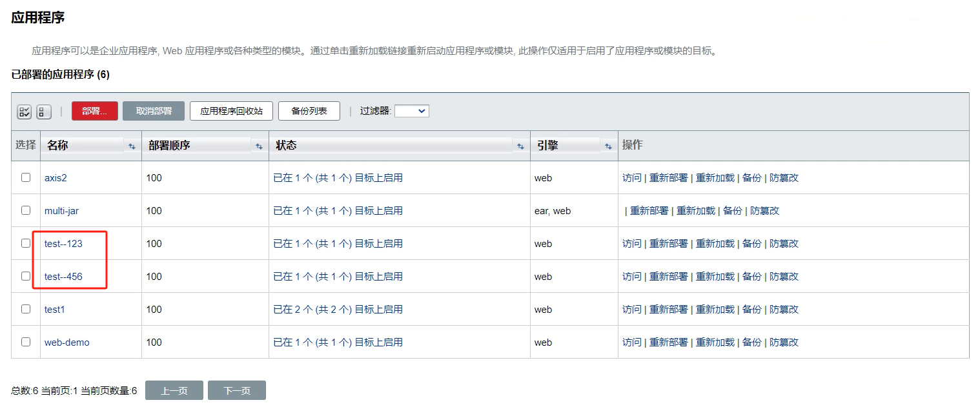Select the test--123 row checkbox
Viewport: 980px width, 407px height.
pos(26,243)
